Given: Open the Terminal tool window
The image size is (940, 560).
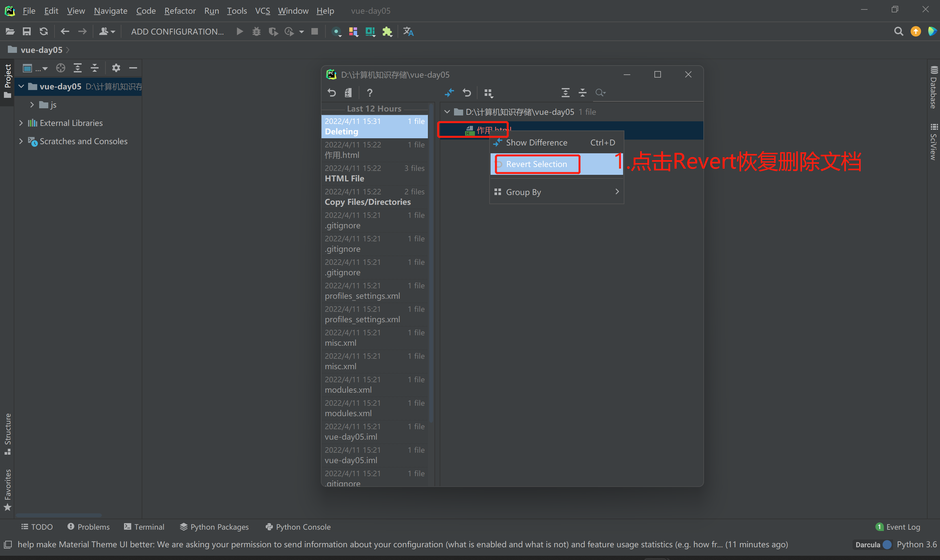Looking at the screenshot, I should (144, 526).
